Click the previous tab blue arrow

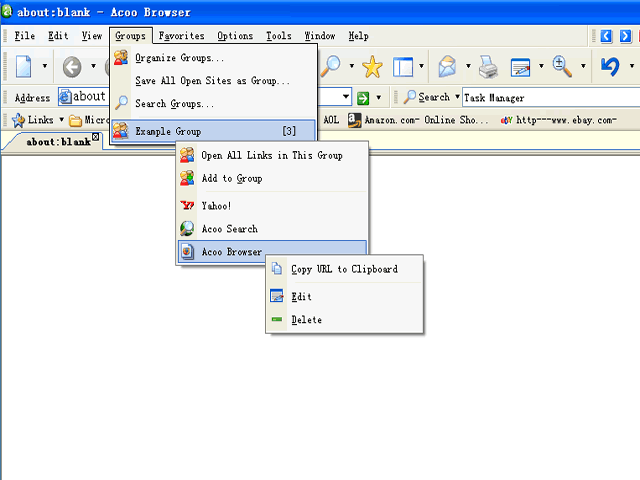pyautogui.click(x=606, y=36)
